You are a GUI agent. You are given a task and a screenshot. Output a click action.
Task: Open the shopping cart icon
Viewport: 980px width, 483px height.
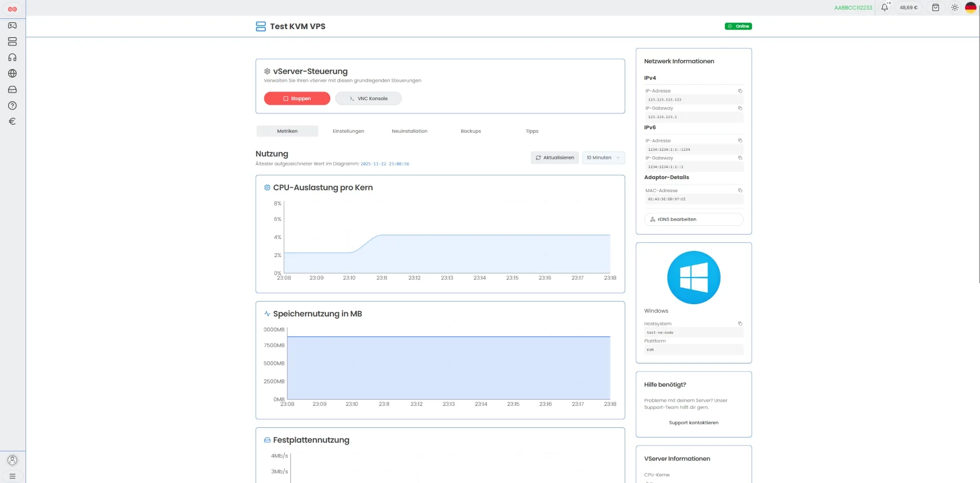(935, 8)
